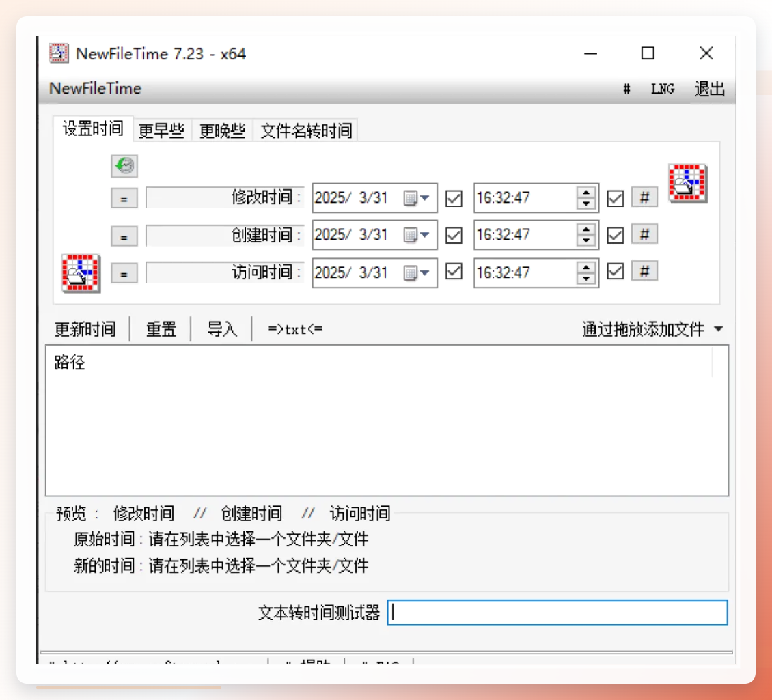Switch to the 设置时间 tab

92,129
